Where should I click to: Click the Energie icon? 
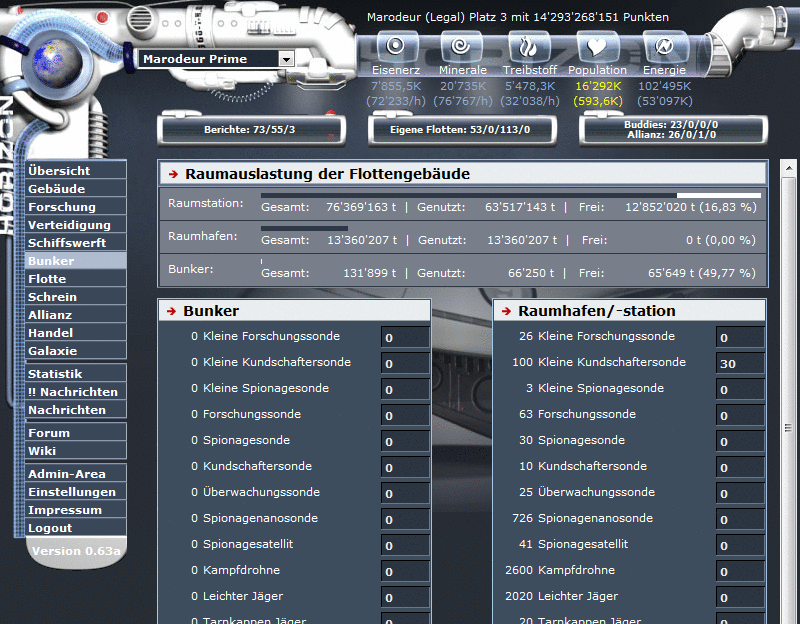pyautogui.click(x=663, y=47)
